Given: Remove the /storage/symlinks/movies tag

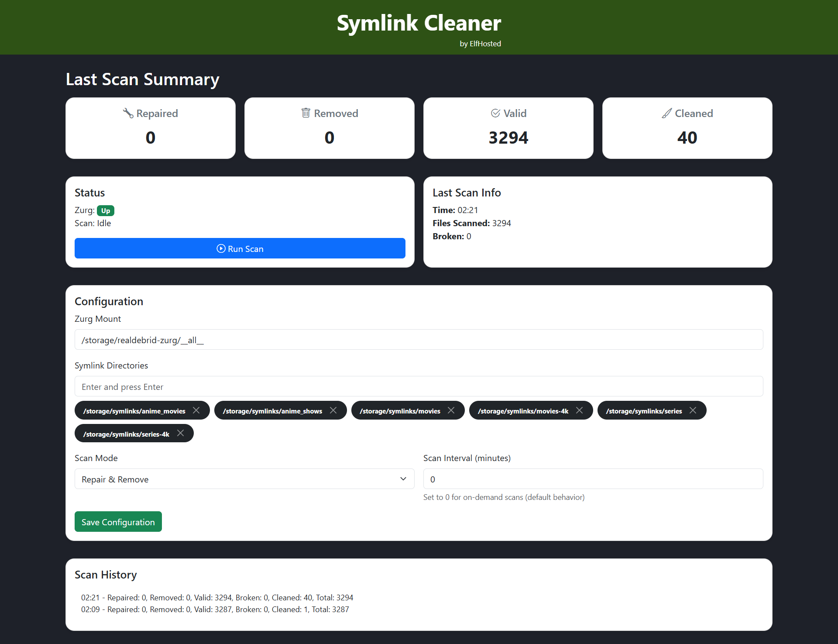Looking at the screenshot, I should pyautogui.click(x=451, y=410).
